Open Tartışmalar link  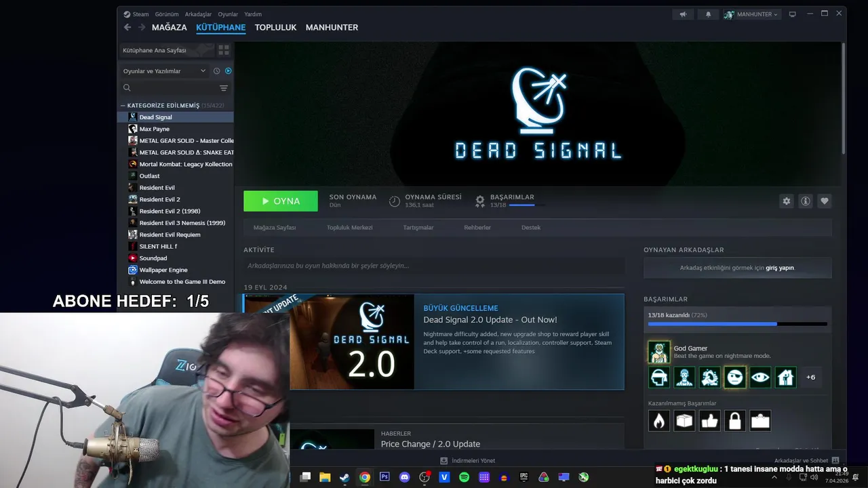pos(418,228)
